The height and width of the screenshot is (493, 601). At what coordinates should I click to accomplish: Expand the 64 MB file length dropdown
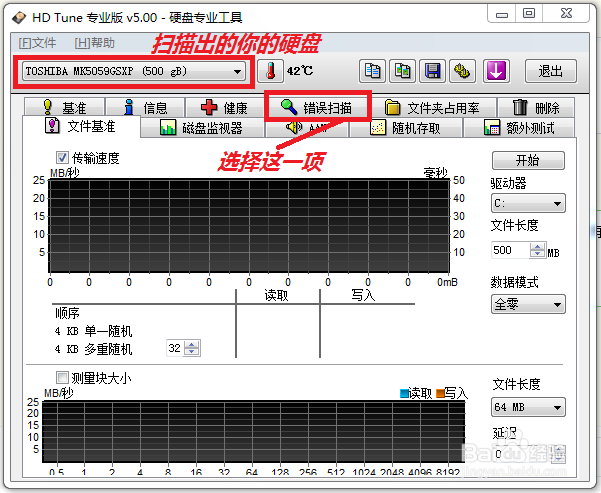click(x=528, y=407)
